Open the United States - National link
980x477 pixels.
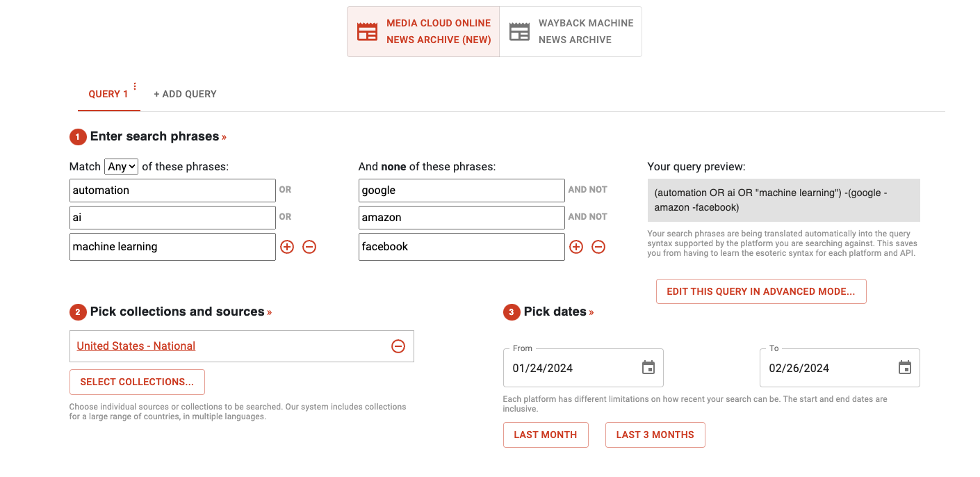(x=136, y=346)
